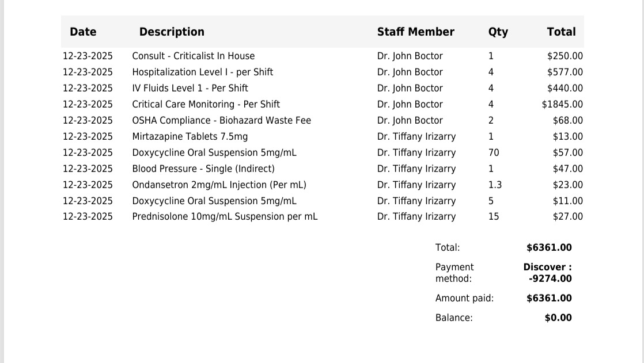Select the Consult - Criticalist In House line

click(x=193, y=56)
